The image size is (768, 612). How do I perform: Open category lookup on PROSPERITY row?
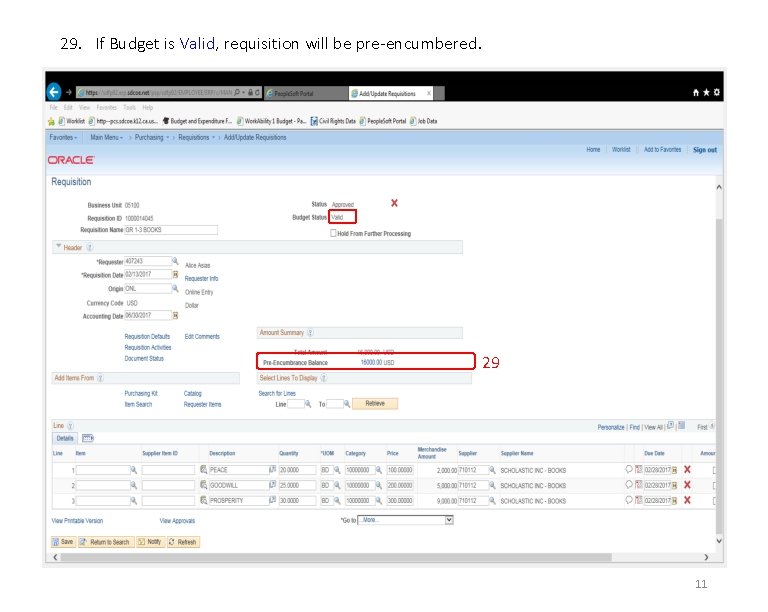click(x=379, y=500)
